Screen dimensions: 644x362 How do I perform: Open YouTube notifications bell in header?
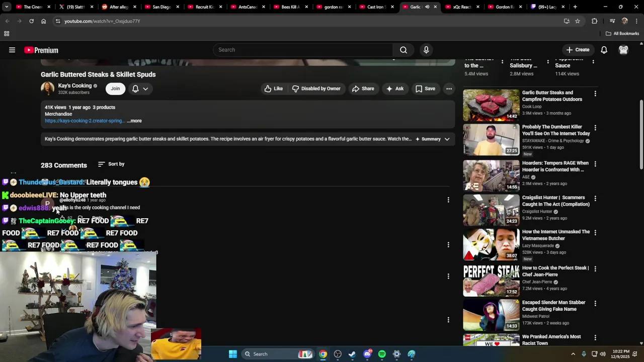click(x=604, y=50)
